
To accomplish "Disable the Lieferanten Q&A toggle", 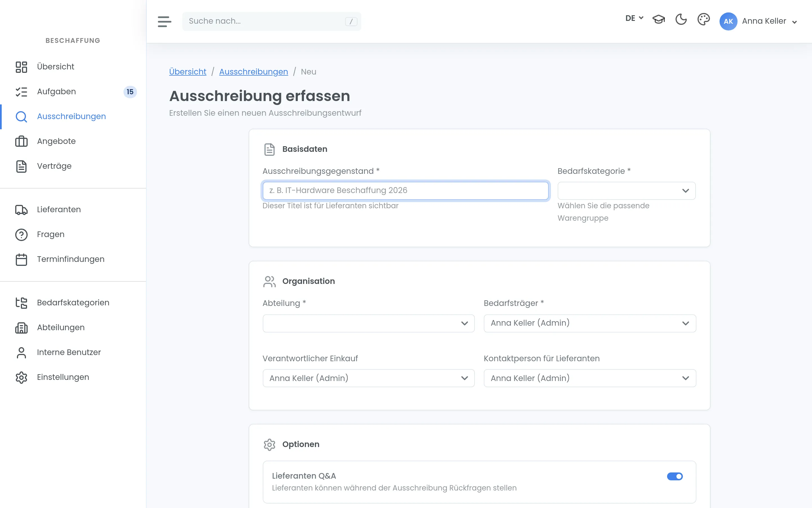I will tap(675, 476).
